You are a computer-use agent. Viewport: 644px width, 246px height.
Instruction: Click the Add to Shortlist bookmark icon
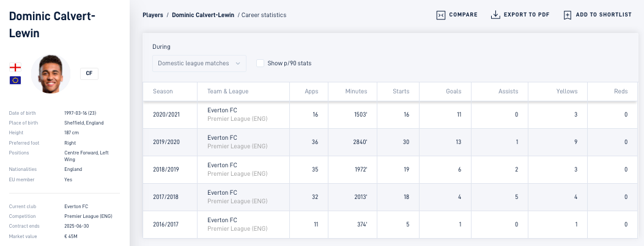coord(567,15)
